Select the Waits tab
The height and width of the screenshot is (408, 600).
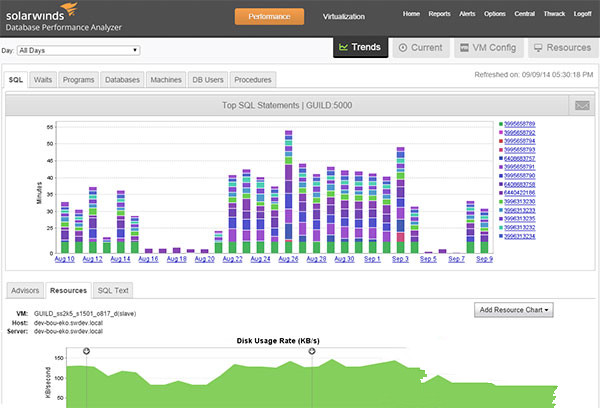click(41, 79)
